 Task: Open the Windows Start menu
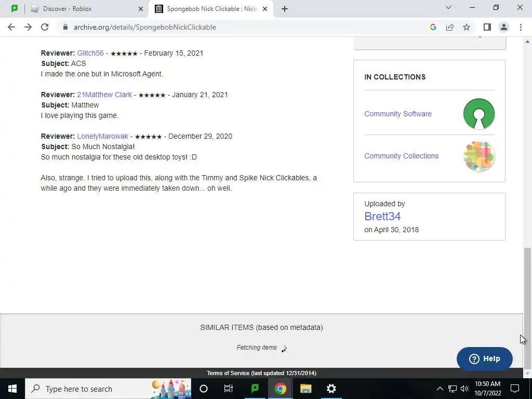tap(12, 389)
